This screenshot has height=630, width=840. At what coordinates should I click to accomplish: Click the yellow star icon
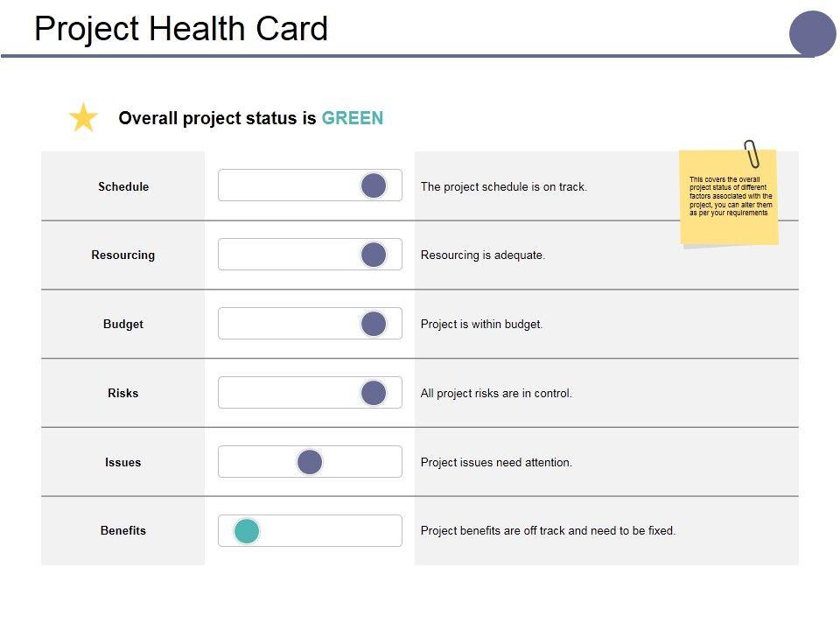(83, 117)
